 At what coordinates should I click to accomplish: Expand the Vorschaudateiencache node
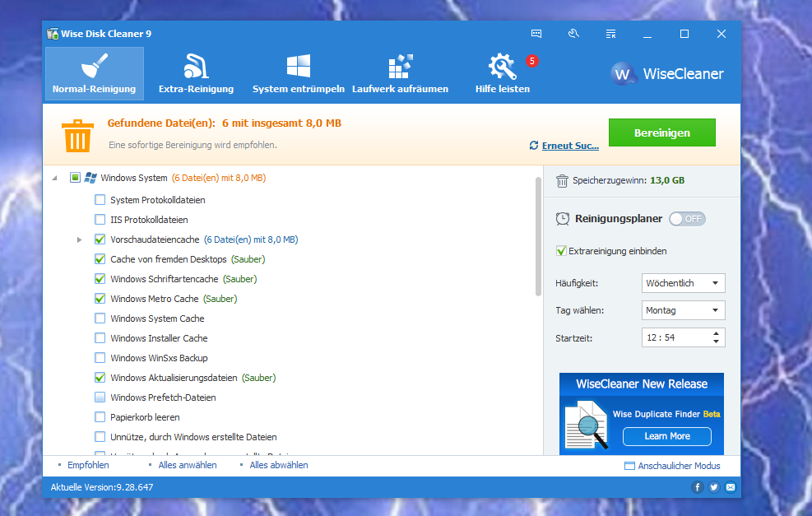[79, 239]
